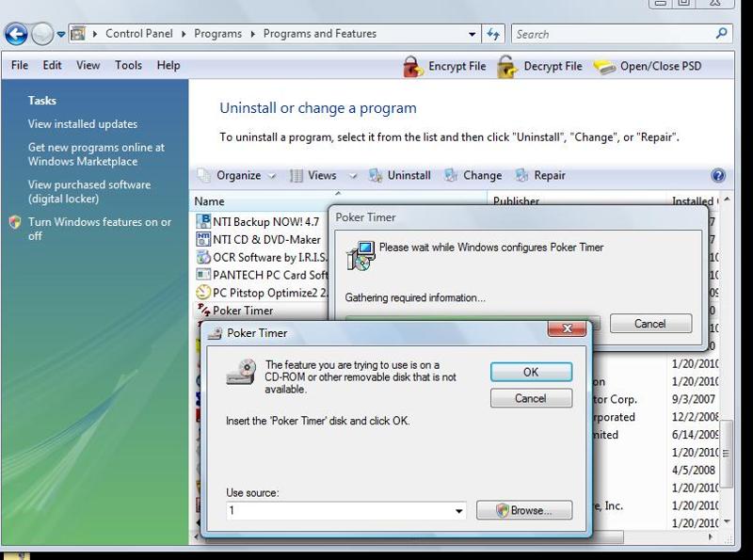The image size is (753, 560).
Task: Select PC Pitstop Optimize2 entry
Action: coord(270,293)
